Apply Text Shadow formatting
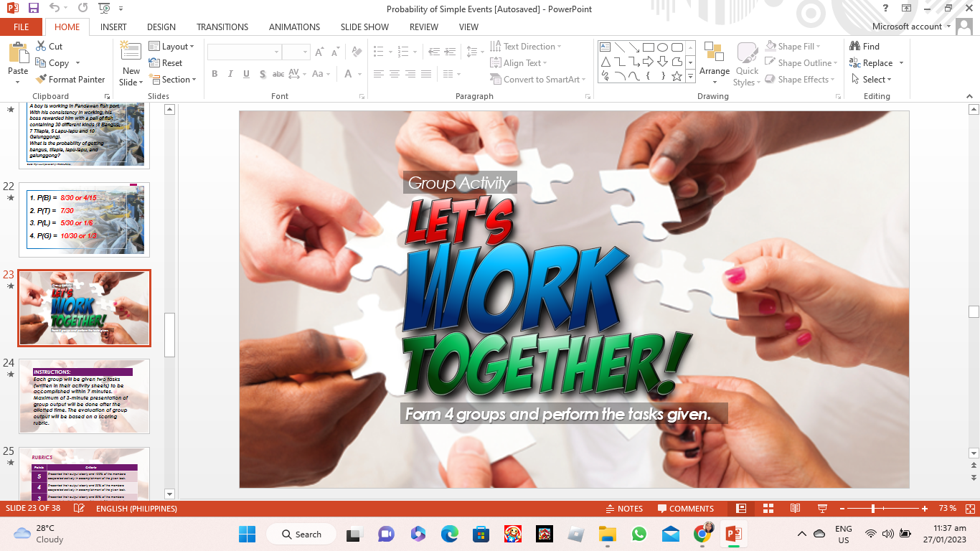Image resolution: width=980 pixels, height=551 pixels. click(x=263, y=74)
